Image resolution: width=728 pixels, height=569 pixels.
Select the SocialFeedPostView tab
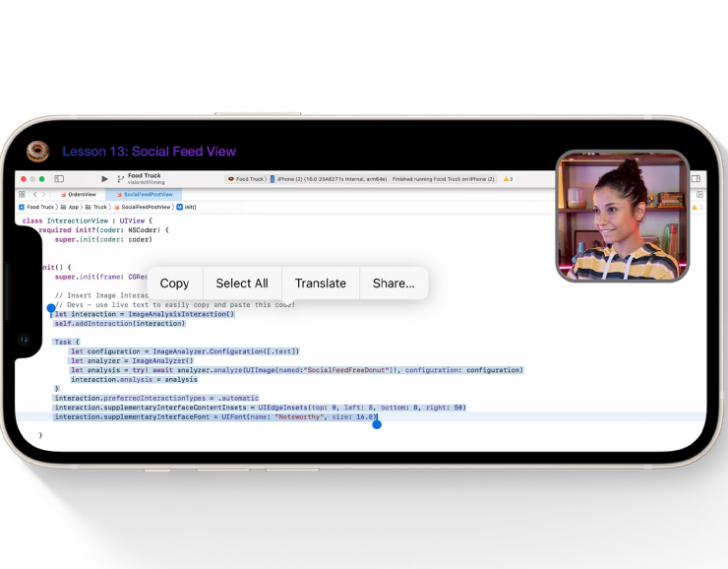146,195
